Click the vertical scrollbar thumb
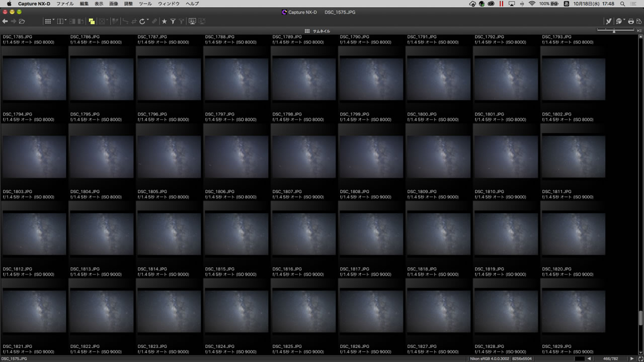The height and width of the screenshot is (362, 644). [x=641, y=318]
